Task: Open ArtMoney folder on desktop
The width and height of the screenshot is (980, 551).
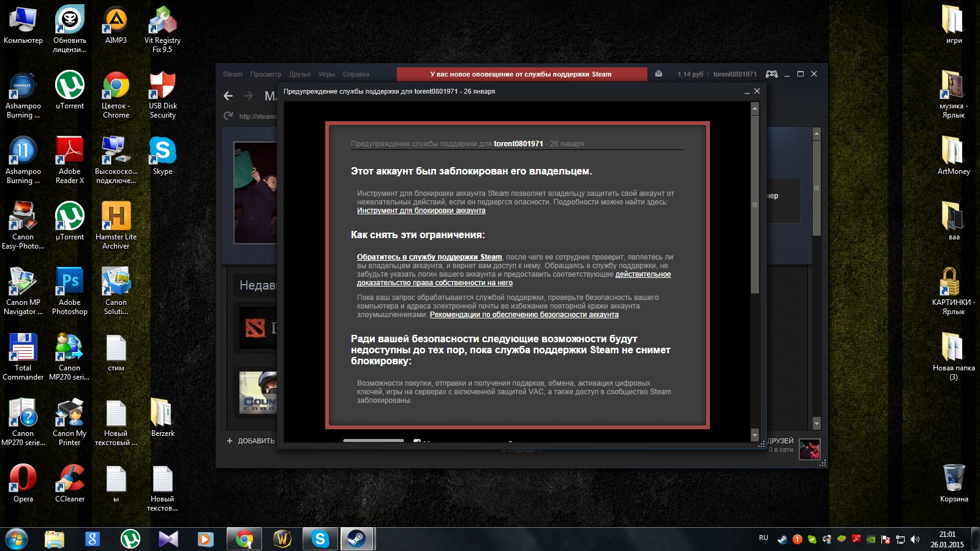Action: [x=954, y=156]
